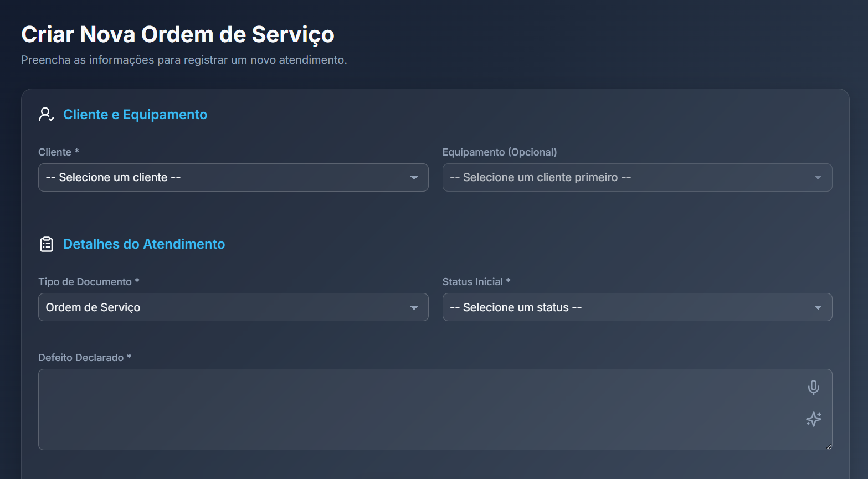Click the 'Detalhes do Atendimento' section title
The image size is (868, 479).
144,244
